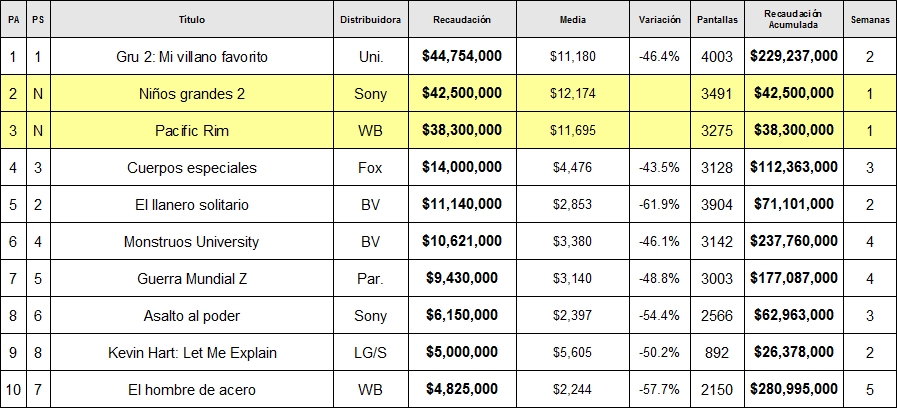Select the Semanas column header
The image size is (897, 408).
pyautogui.click(x=869, y=19)
